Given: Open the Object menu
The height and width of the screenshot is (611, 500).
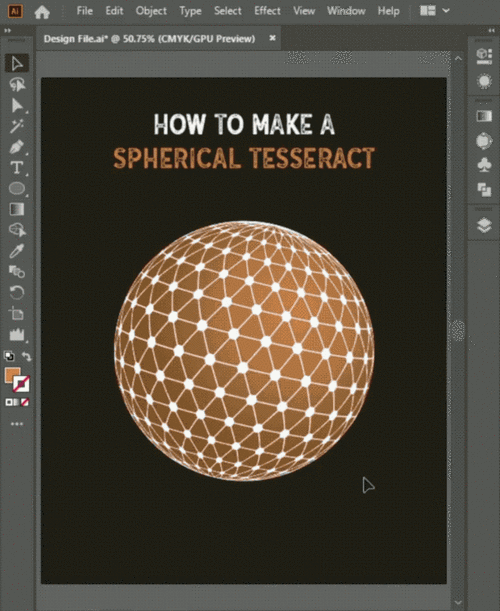Looking at the screenshot, I should pos(151,11).
